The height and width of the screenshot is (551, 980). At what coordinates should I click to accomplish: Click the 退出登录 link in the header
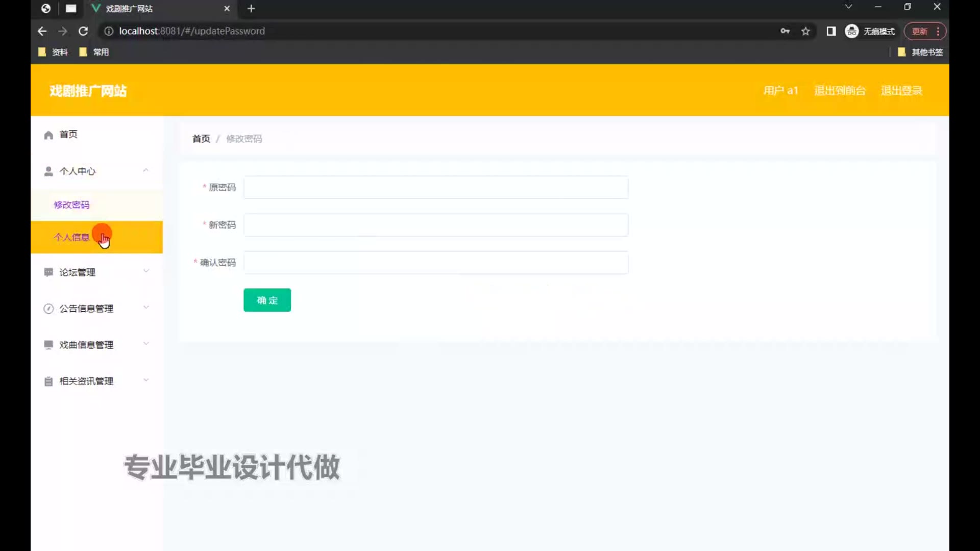[x=901, y=91]
